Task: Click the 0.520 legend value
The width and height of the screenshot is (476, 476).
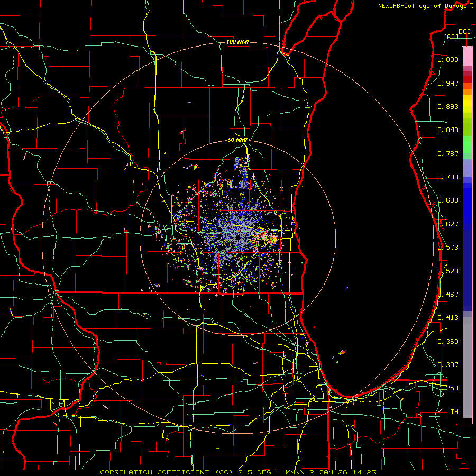Action: 448,271
